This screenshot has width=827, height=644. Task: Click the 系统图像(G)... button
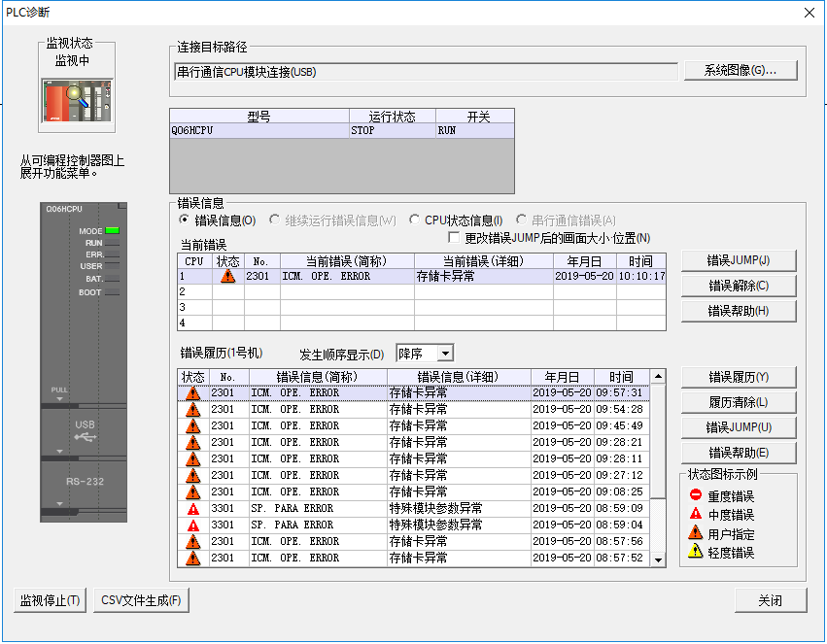(740, 71)
